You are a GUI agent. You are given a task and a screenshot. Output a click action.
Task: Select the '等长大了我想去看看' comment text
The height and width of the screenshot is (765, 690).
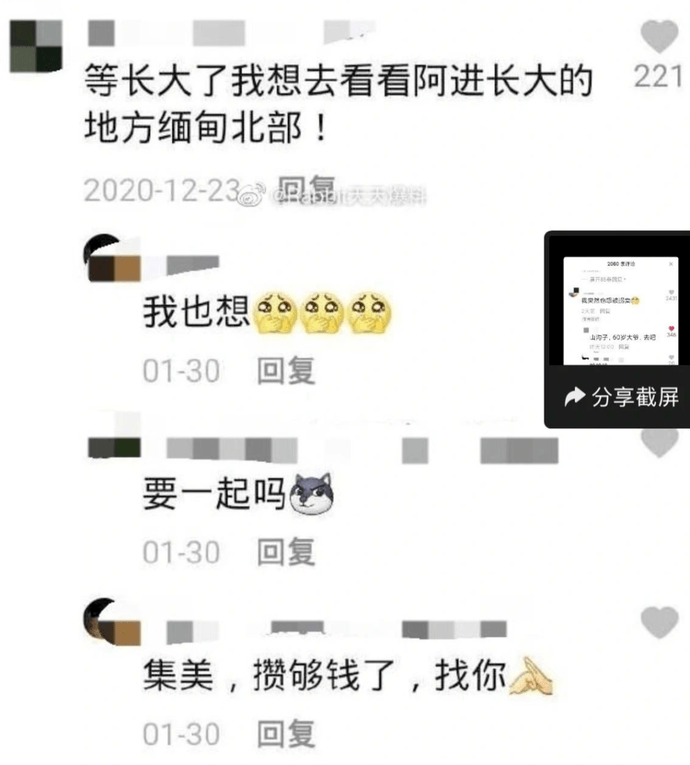pos(338,103)
